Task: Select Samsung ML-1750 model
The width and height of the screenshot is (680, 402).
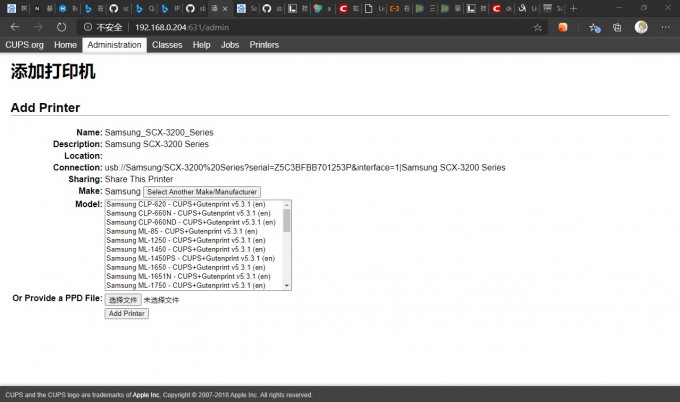Action: pos(186,285)
